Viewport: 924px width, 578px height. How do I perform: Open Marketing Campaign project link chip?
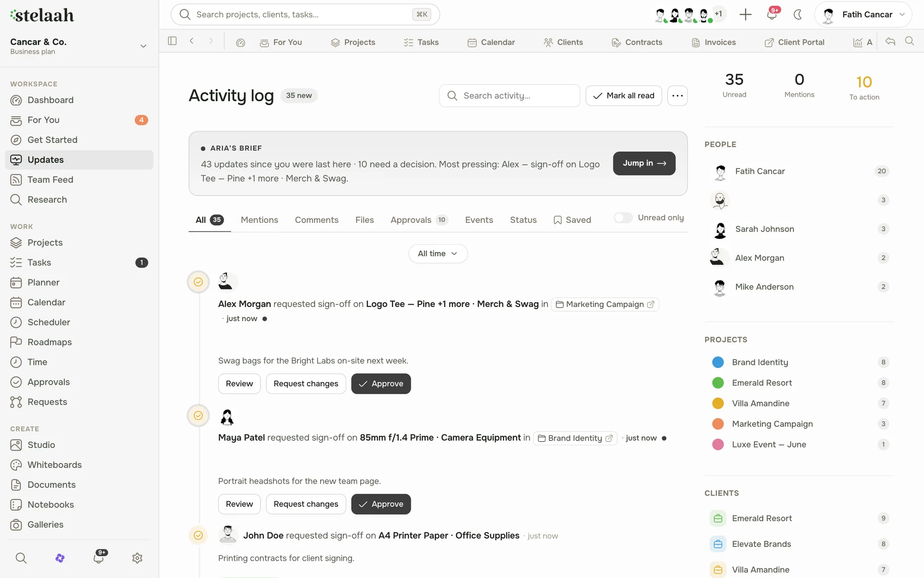click(x=605, y=304)
